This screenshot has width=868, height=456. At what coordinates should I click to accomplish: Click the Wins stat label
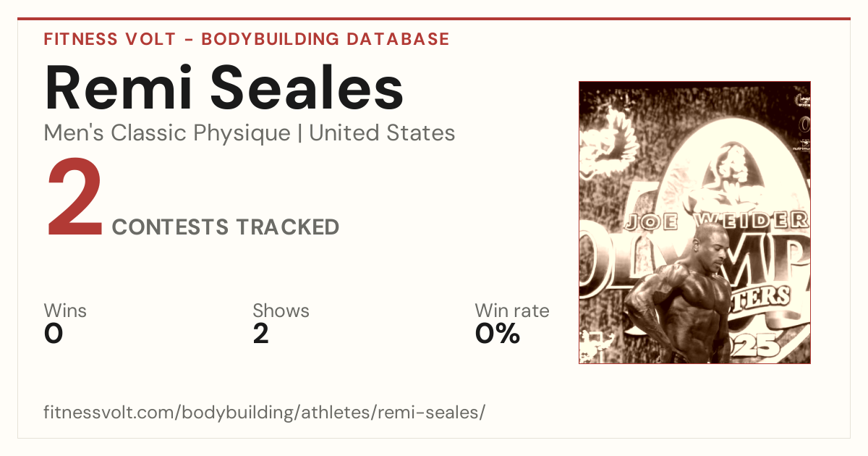pos(65,311)
